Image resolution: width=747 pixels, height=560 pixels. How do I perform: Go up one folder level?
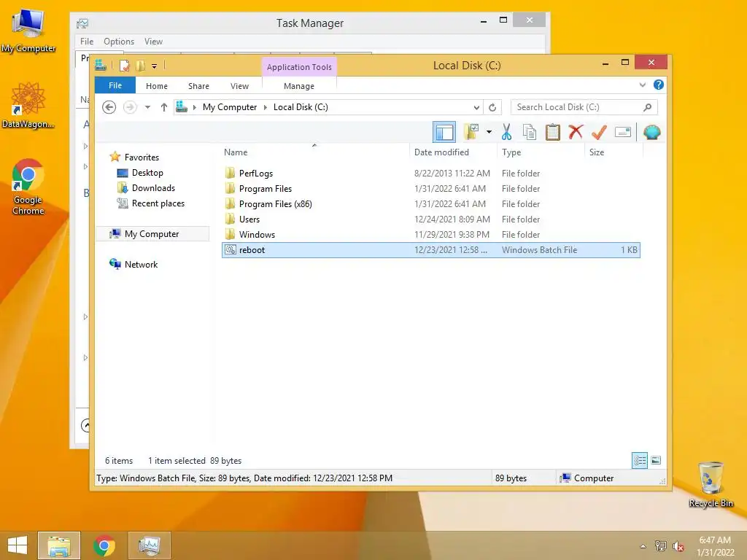pyautogui.click(x=164, y=107)
